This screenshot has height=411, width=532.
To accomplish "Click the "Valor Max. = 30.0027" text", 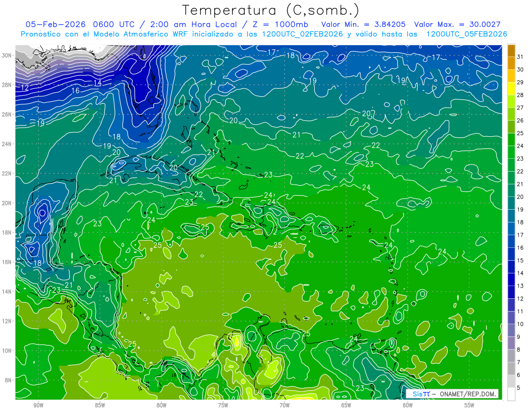I will click(457, 24).
